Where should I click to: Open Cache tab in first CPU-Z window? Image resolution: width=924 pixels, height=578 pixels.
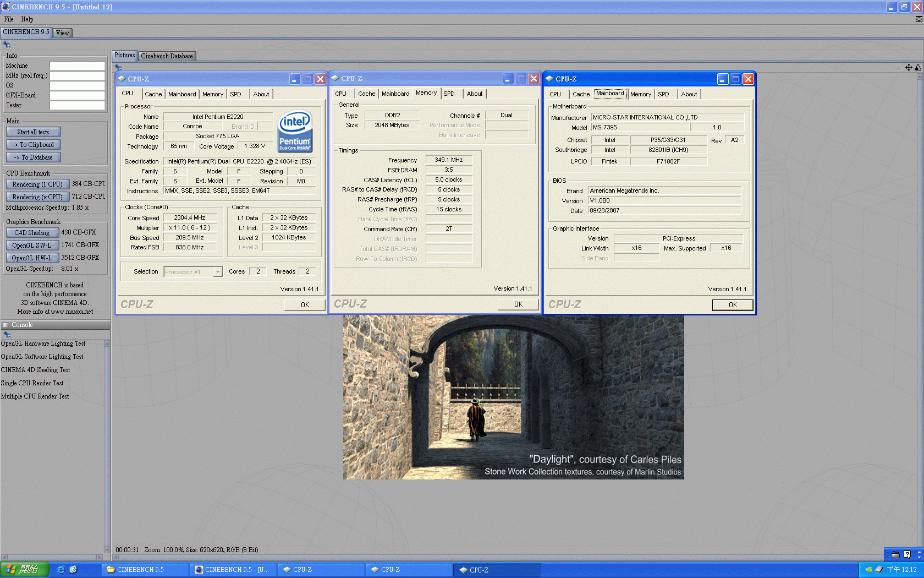(153, 94)
